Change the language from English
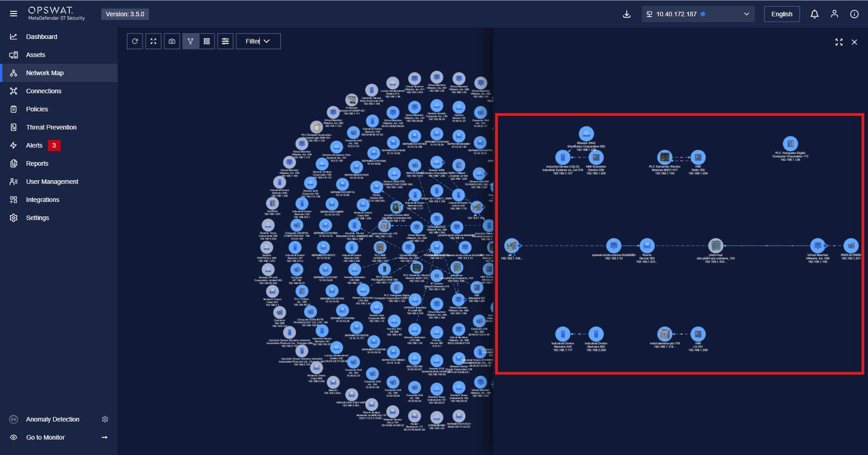The height and width of the screenshot is (455, 868). (x=782, y=14)
